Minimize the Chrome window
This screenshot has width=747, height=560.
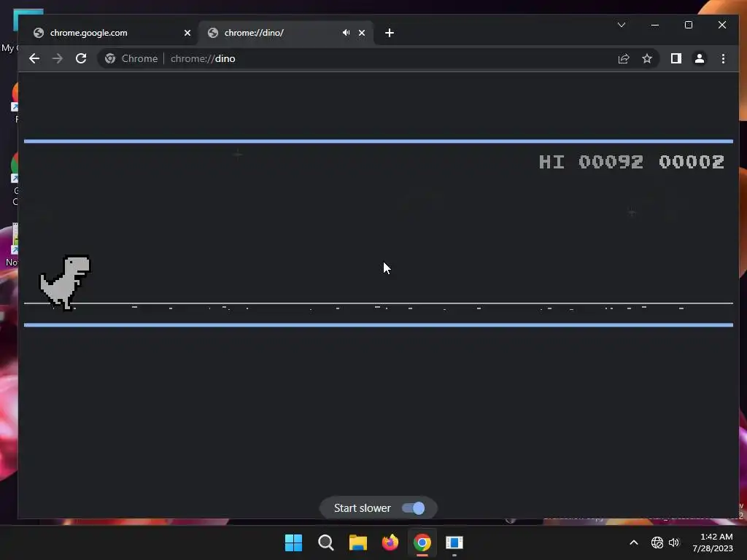pos(655,25)
